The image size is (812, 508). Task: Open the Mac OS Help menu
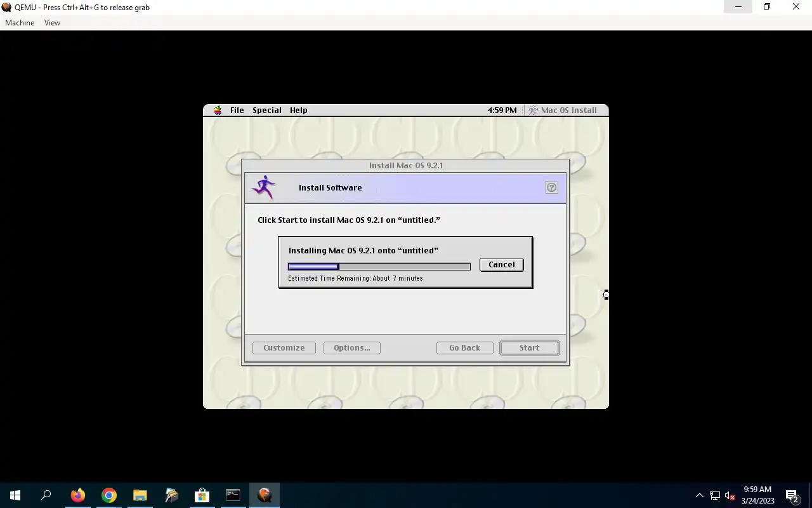298,110
